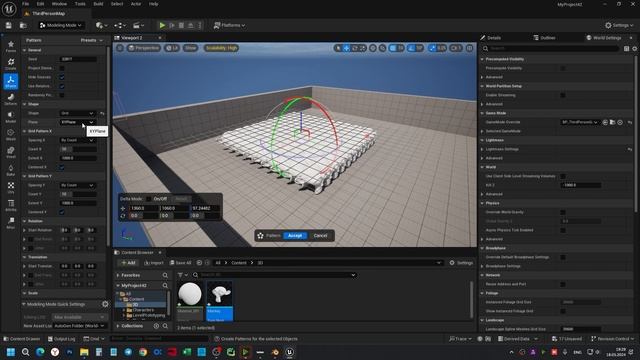Switch to the Details tab
The width and height of the screenshot is (640, 360).
pyautogui.click(x=491, y=38)
